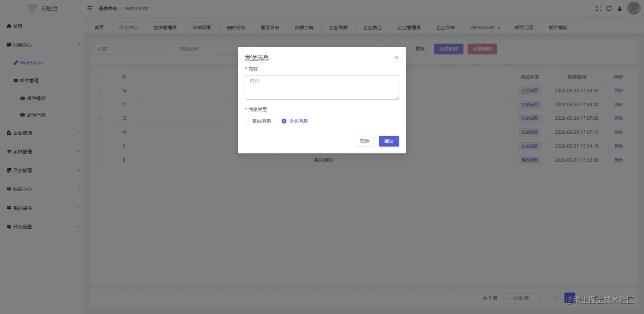The image size is (644, 314).
Task: Enter fullscreen mode
Action: pos(598,8)
